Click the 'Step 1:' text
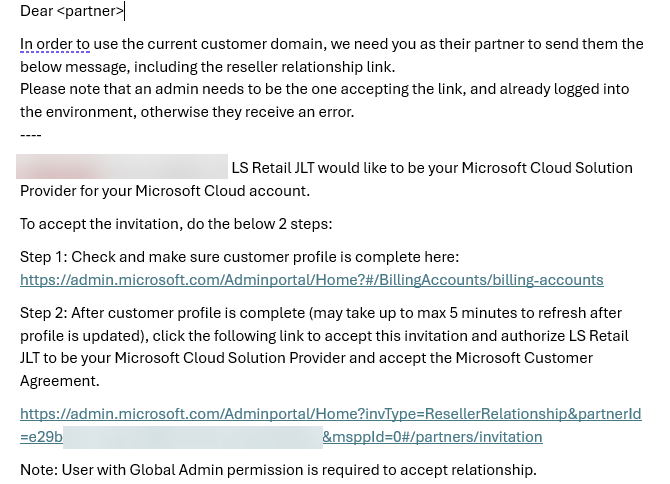The width and height of the screenshot is (670, 484). point(43,257)
